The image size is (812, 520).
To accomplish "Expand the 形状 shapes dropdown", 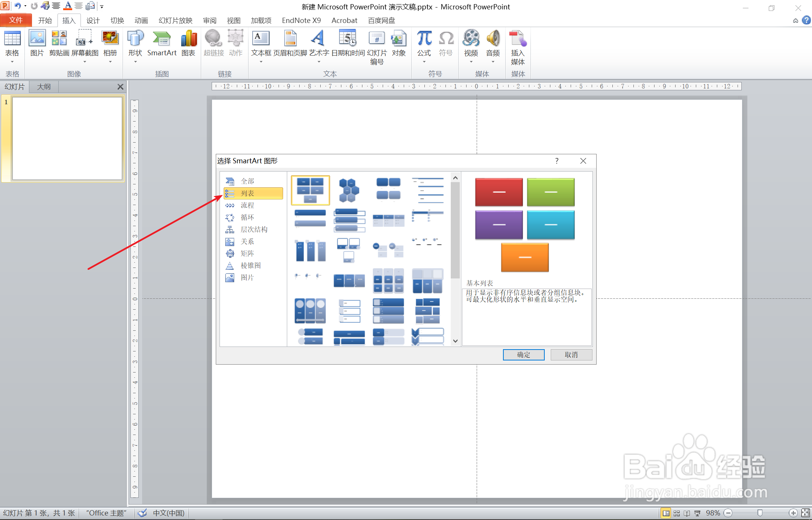I will 135,62.
